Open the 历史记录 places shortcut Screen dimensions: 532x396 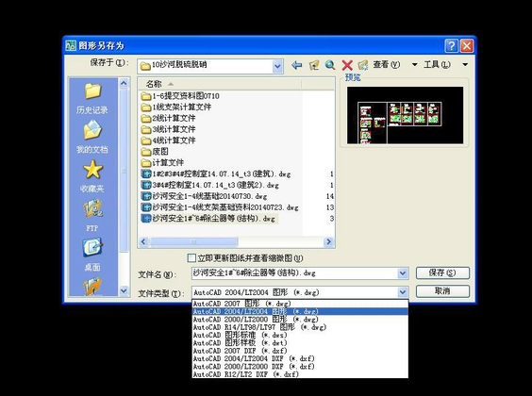[92, 98]
